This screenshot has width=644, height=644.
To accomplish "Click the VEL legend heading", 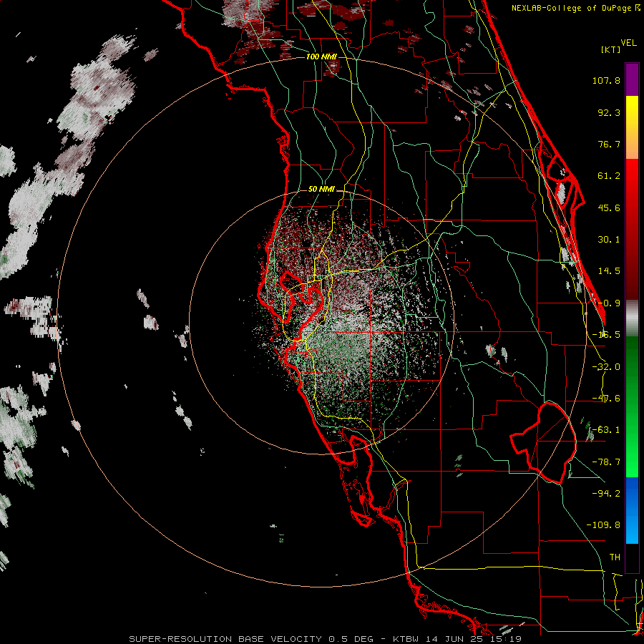I will pos(628,43).
